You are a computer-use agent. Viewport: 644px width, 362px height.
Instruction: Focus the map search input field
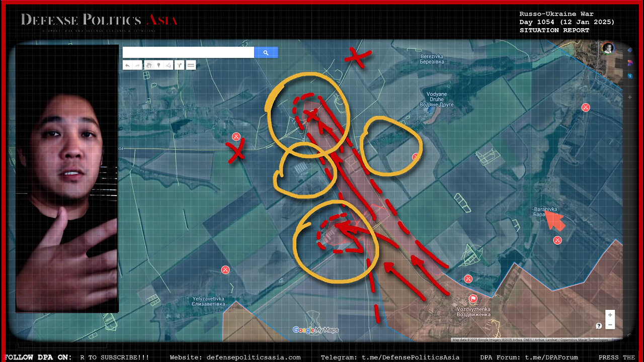[188, 53]
